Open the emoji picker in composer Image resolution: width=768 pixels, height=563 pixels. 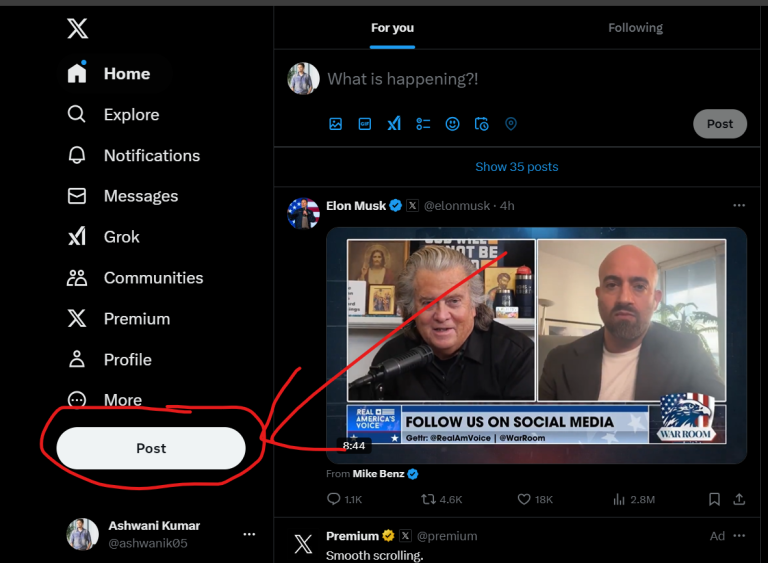[x=452, y=124]
